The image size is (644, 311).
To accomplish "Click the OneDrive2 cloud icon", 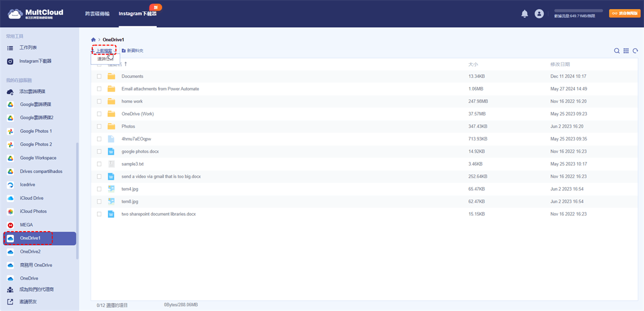I will click(x=10, y=252).
